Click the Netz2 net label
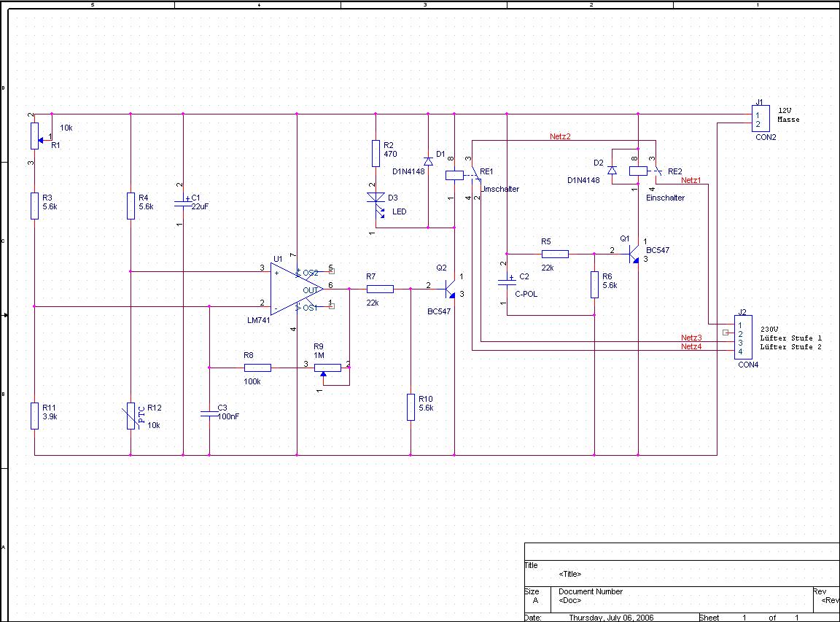Screen dimensions: 840x622 (560, 136)
